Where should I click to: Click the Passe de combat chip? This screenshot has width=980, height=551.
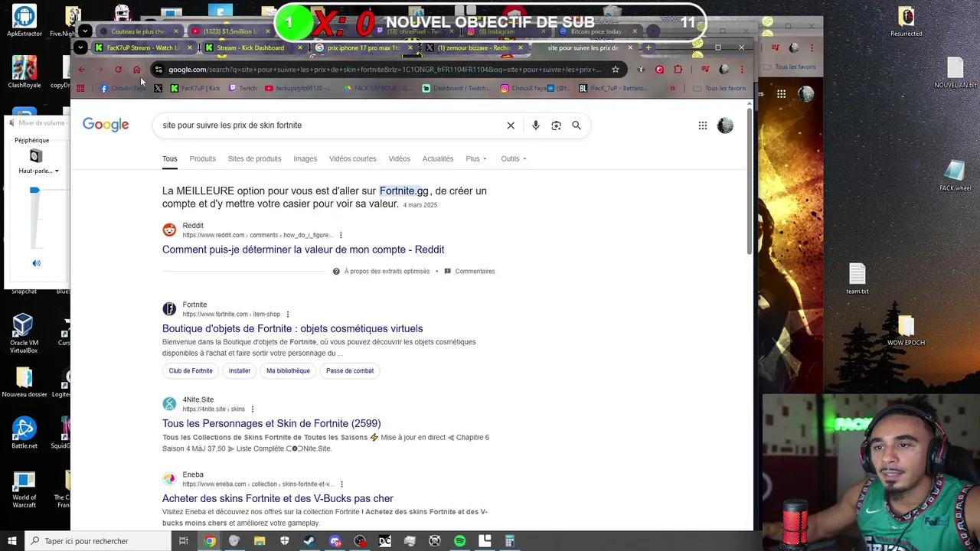tap(350, 371)
